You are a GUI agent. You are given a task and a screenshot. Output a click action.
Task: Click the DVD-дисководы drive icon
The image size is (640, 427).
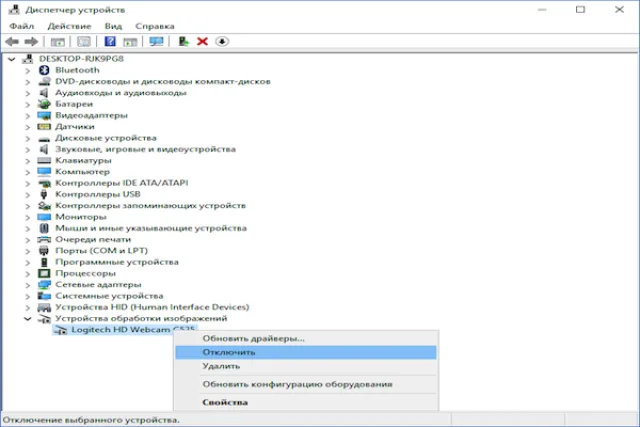[x=44, y=82]
